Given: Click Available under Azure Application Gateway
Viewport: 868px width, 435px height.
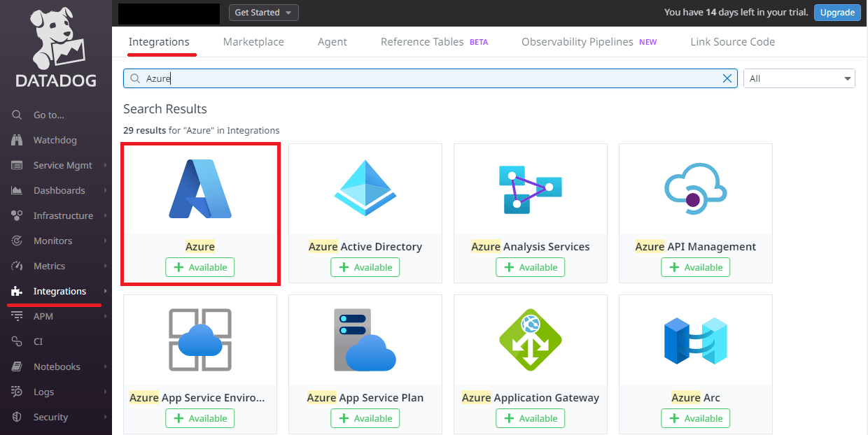Looking at the screenshot, I should click(531, 418).
